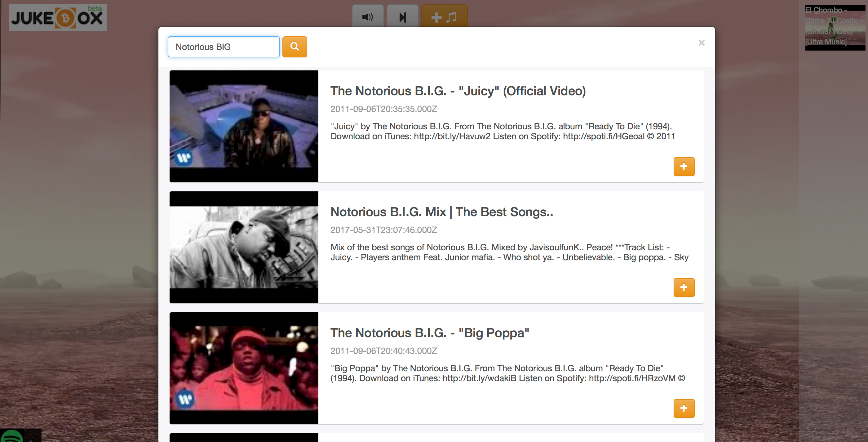The image size is (868, 442).
Task: Run search with the magnifier button
Action: pyautogui.click(x=294, y=47)
